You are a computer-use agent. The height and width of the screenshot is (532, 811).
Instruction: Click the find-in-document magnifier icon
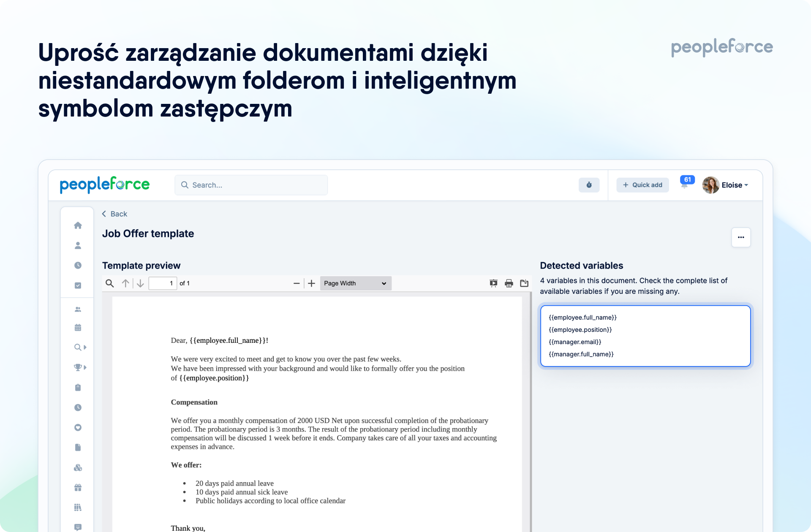click(x=110, y=283)
